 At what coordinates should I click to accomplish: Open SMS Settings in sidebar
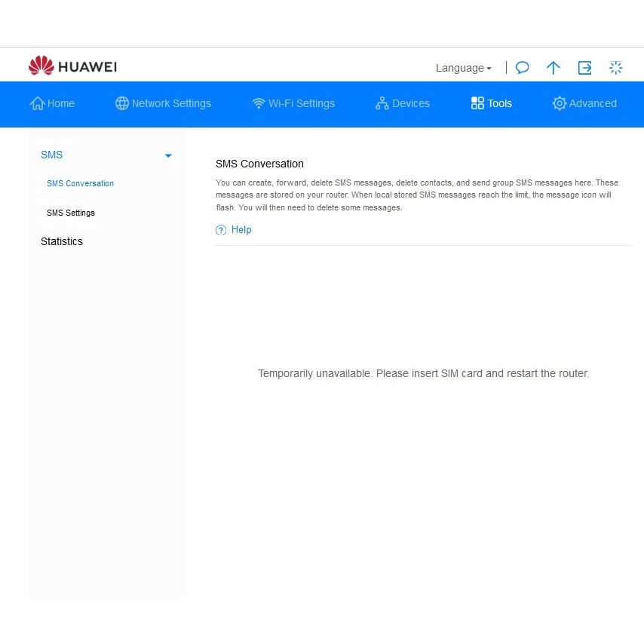(x=71, y=213)
